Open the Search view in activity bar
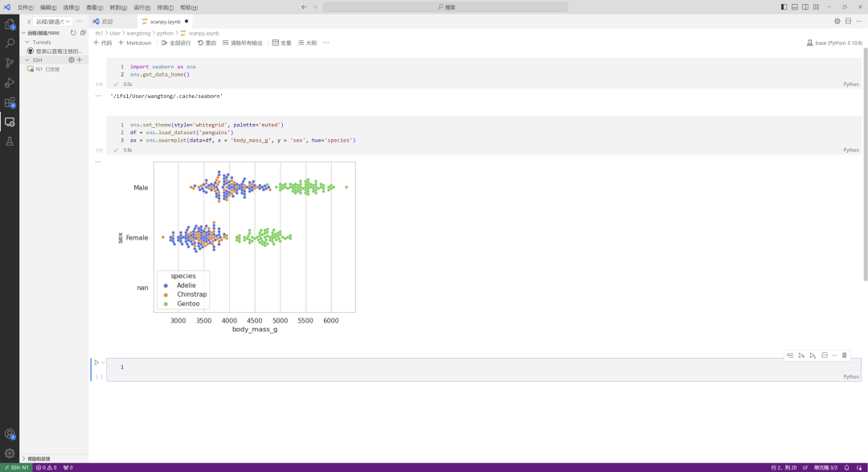The width and height of the screenshot is (868, 472). point(10,43)
